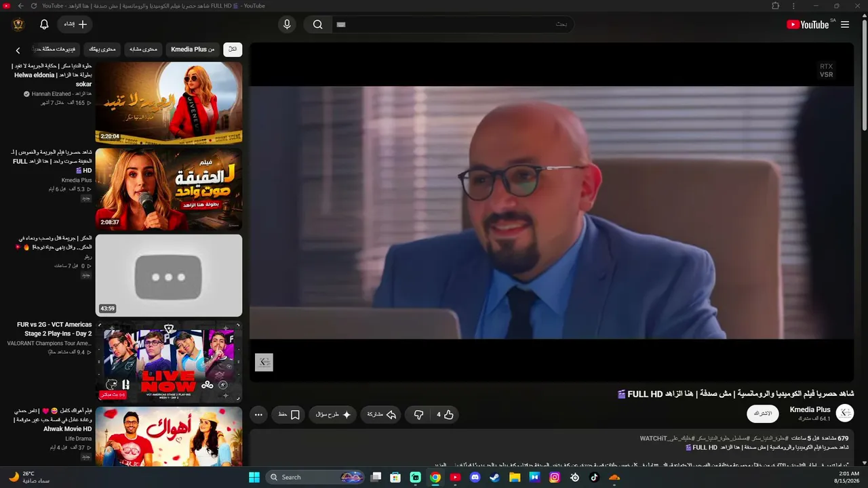This screenshot has height=488, width=868.
Task: Go back with the browser back arrow
Action: (x=21, y=5)
